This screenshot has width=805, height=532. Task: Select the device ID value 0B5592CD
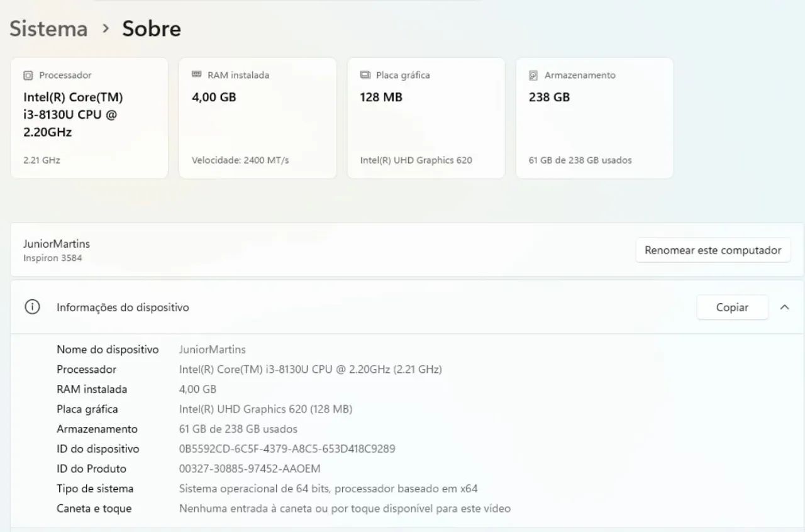click(287, 449)
